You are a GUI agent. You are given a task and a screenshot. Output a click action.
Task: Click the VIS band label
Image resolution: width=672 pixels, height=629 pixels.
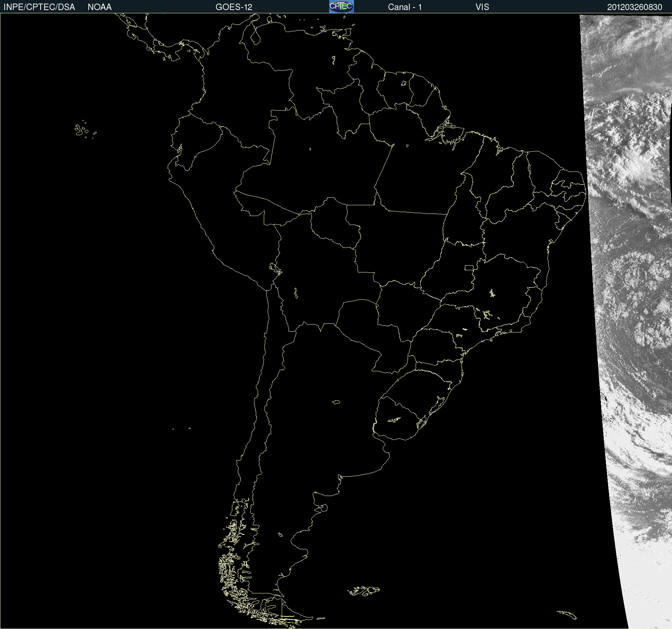tap(482, 7)
